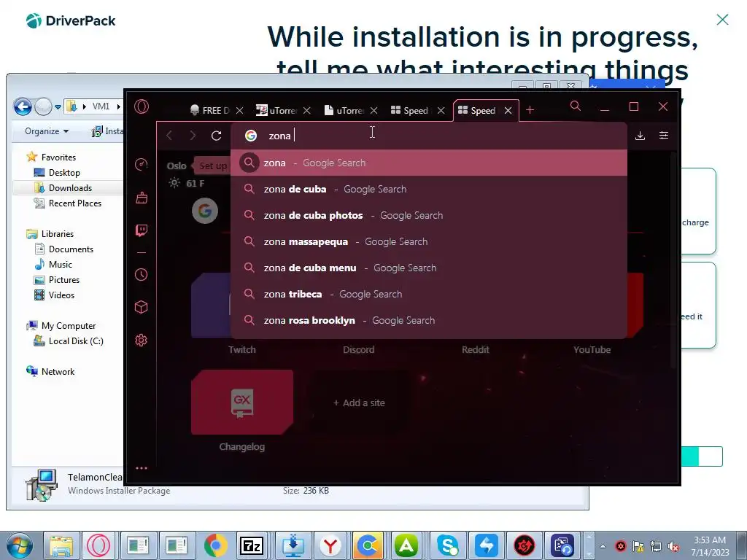
Task: Open tab search magnifier in Opera
Action: pos(576,106)
